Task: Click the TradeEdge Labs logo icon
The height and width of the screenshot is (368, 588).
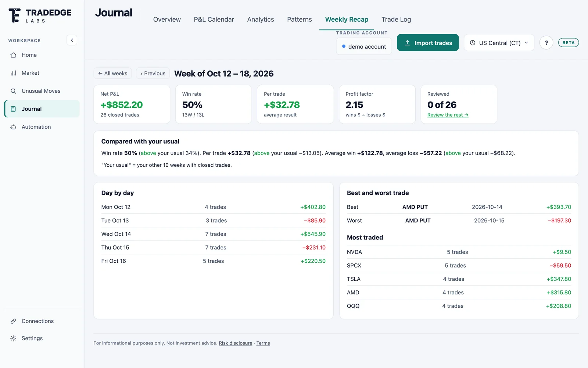Action: [x=14, y=15]
